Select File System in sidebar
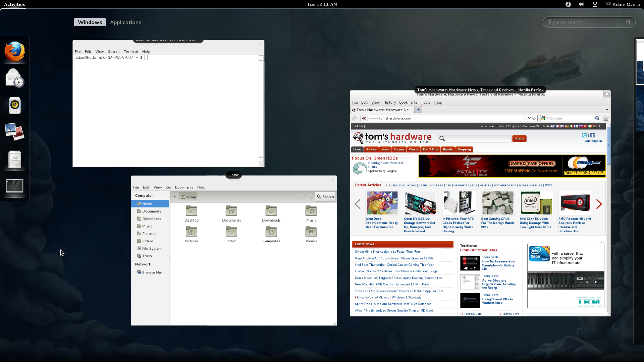Image resolution: width=644 pixels, height=362 pixels. (150, 248)
